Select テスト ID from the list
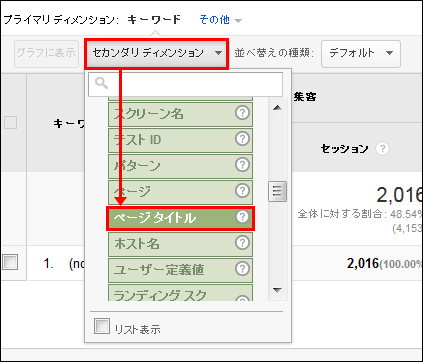 pyautogui.click(x=180, y=140)
